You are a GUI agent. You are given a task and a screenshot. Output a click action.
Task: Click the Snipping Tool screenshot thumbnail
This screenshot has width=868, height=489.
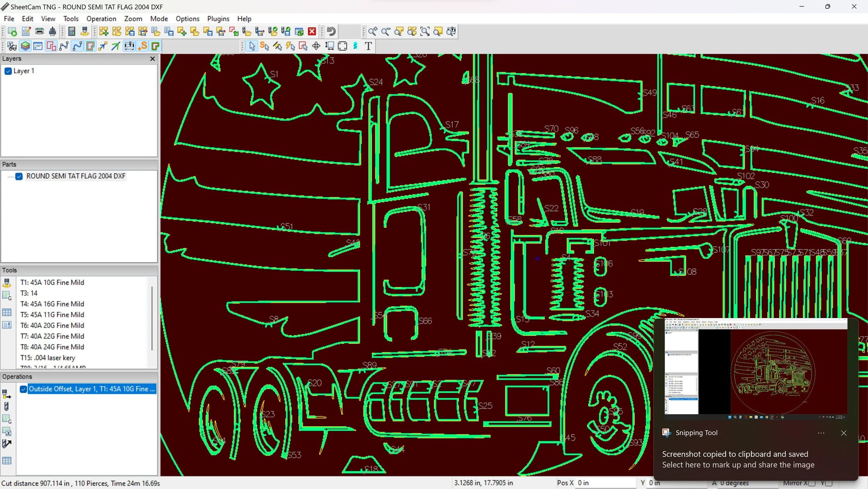coord(756,369)
